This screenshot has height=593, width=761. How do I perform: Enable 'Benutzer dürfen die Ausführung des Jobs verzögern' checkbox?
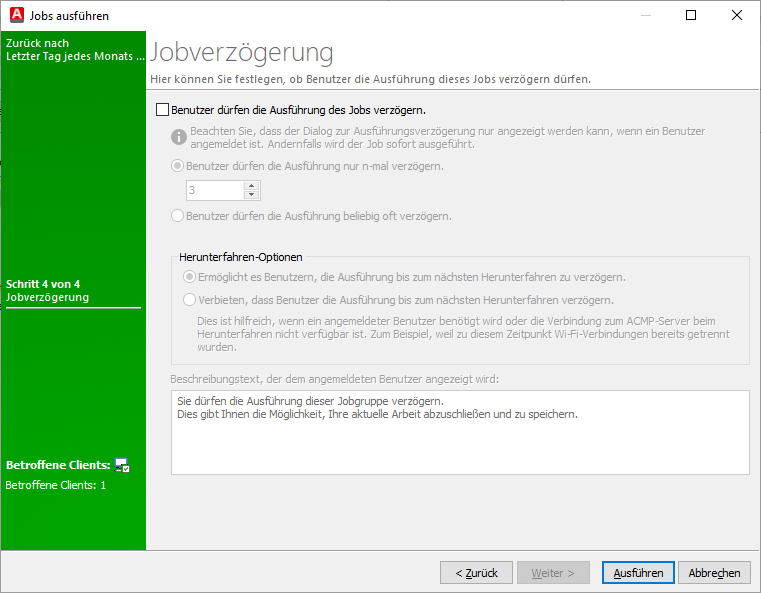click(163, 110)
